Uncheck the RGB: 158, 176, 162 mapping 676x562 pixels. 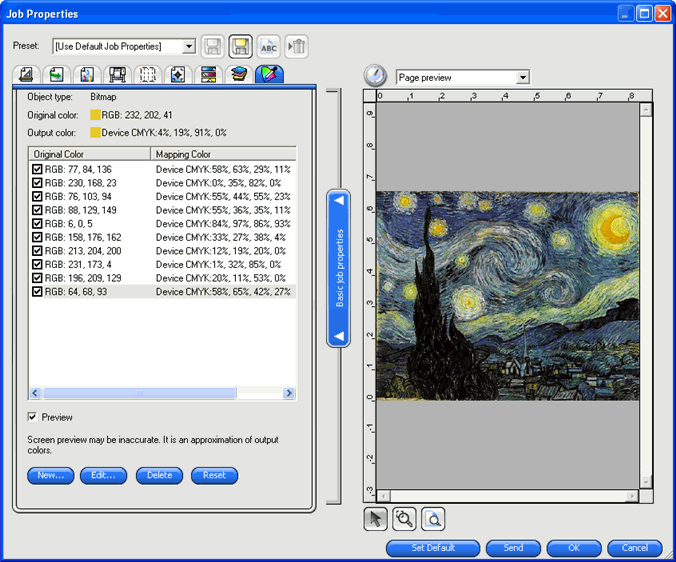37,237
